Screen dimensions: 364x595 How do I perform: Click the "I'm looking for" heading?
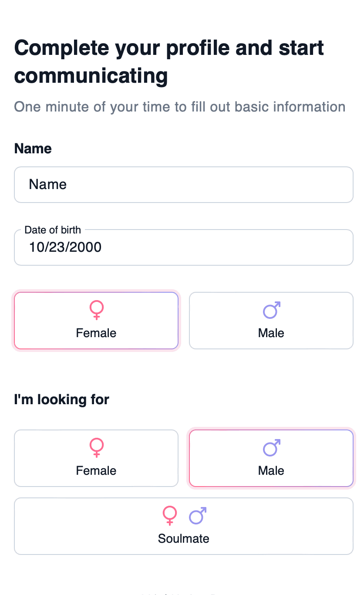[x=61, y=399]
